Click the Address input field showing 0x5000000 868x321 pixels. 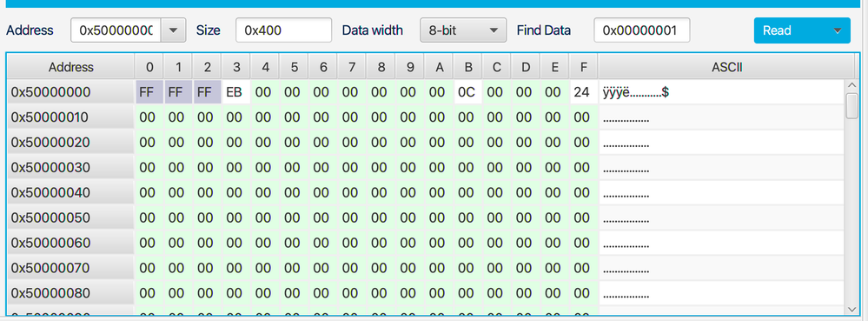(116, 30)
